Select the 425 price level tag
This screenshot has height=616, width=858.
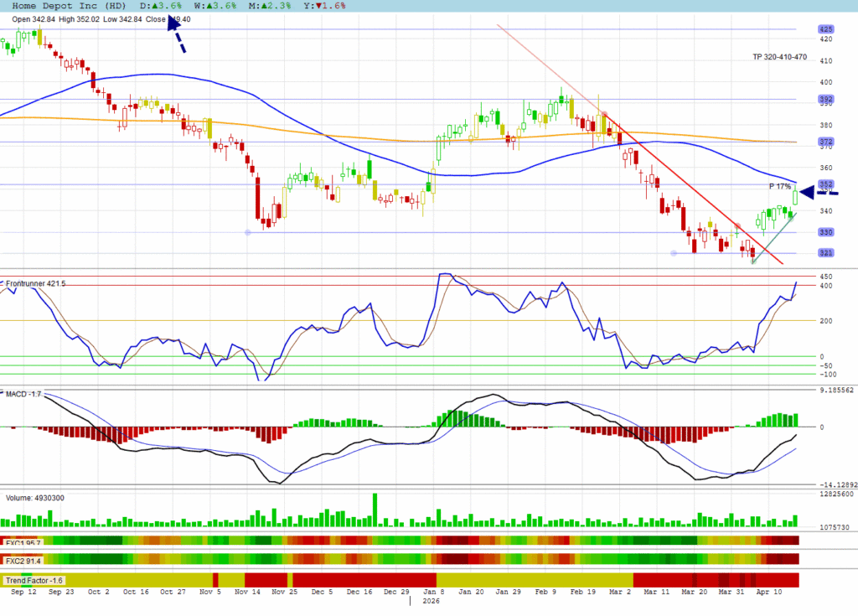pos(826,29)
